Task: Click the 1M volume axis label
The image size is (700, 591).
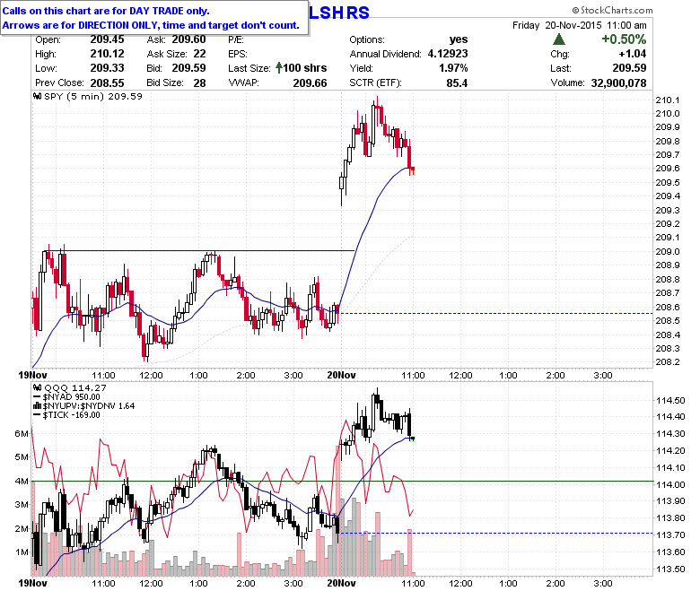Action: [22, 552]
